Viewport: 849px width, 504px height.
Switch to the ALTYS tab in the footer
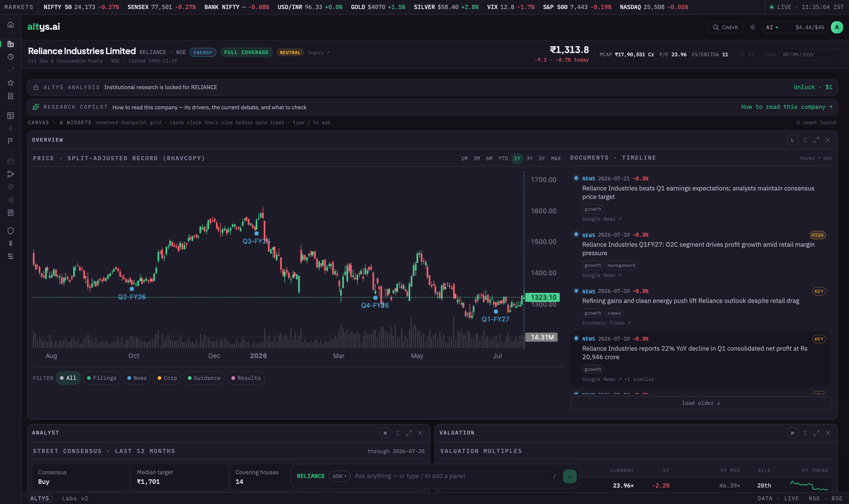40,498
